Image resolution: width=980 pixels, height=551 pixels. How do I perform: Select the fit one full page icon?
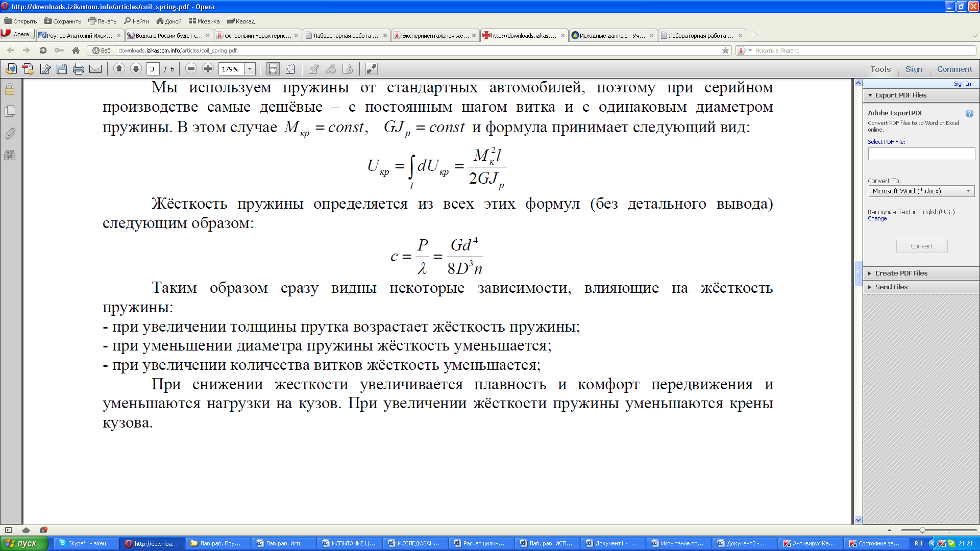click(290, 69)
